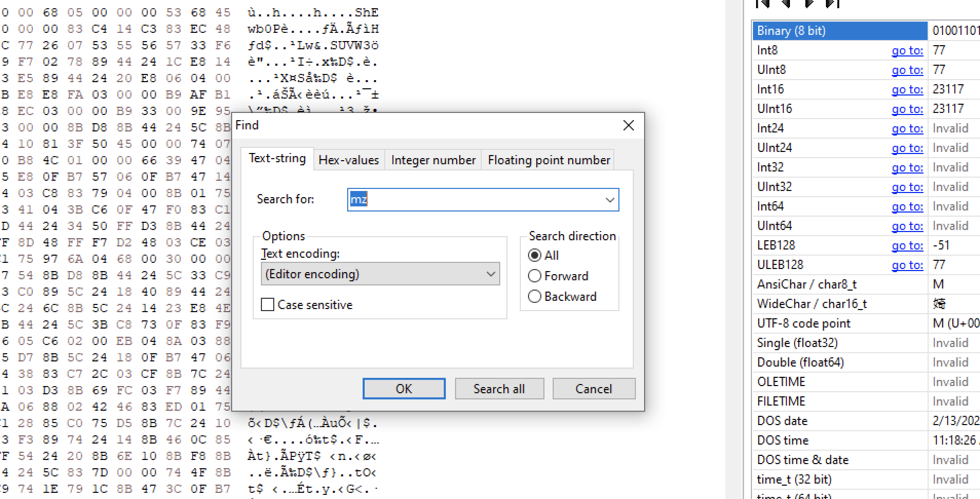Click the OK button in Find
This screenshot has width=980, height=499.
(x=404, y=389)
